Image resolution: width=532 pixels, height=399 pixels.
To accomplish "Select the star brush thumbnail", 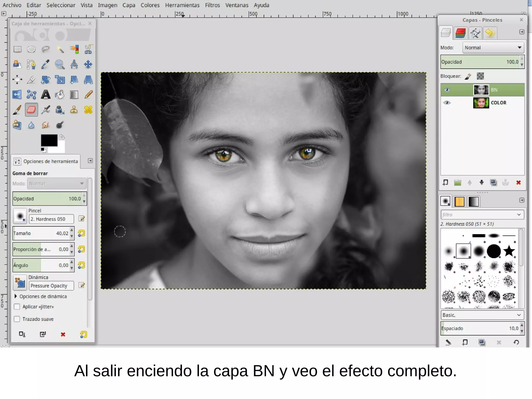I will [x=509, y=251].
